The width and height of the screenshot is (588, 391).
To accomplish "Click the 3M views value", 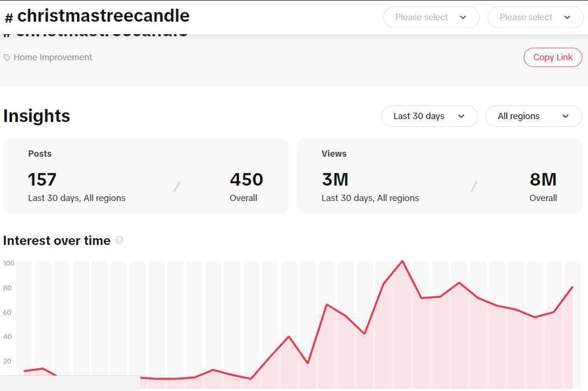I will point(335,179).
